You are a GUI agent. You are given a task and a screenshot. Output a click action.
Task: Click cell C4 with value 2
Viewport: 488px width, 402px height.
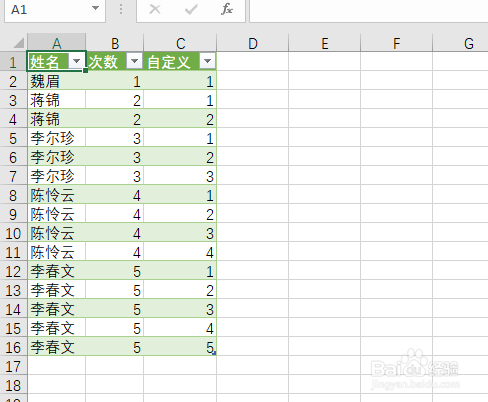(x=180, y=119)
